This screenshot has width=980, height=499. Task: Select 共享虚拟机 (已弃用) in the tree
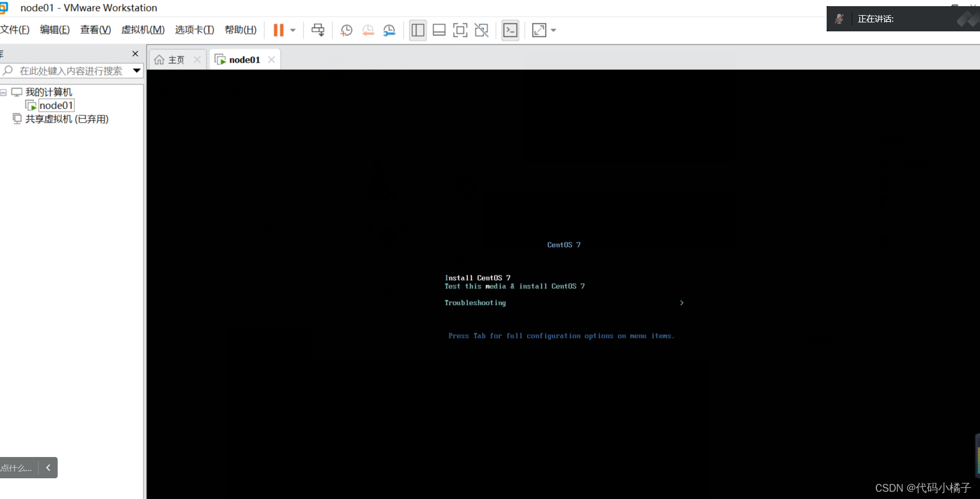(x=67, y=119)
